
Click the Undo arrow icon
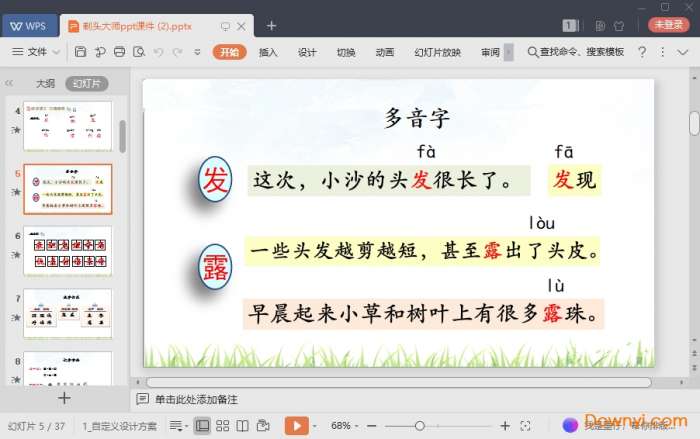[158, 52]
